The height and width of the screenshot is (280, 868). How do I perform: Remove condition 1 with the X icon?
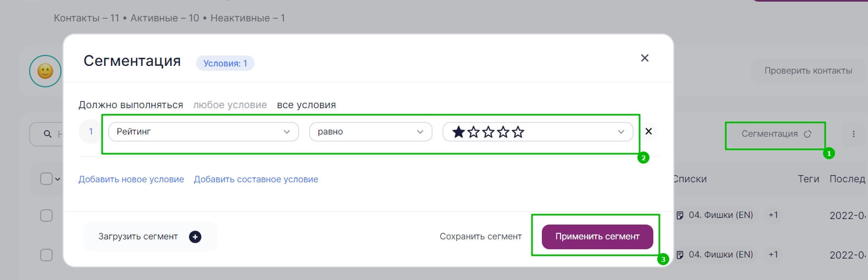tap(648, 131)
